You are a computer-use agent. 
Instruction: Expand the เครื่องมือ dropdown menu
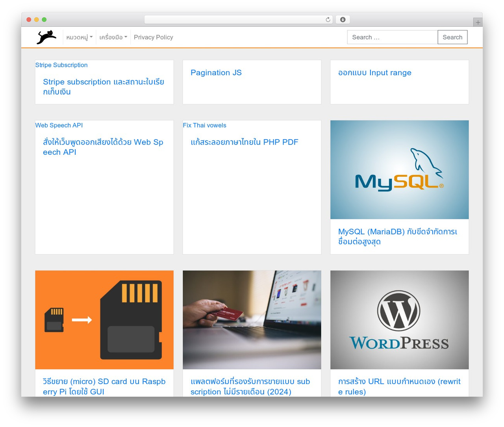[x=113, y=37]
